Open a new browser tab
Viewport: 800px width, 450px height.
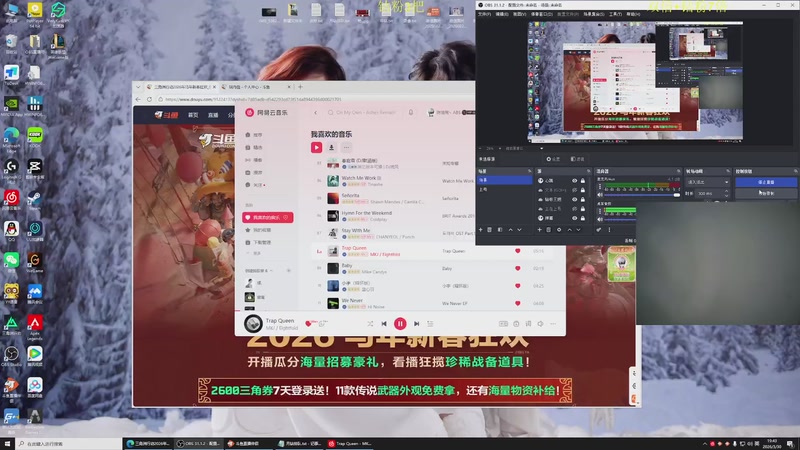coord(300,87)
